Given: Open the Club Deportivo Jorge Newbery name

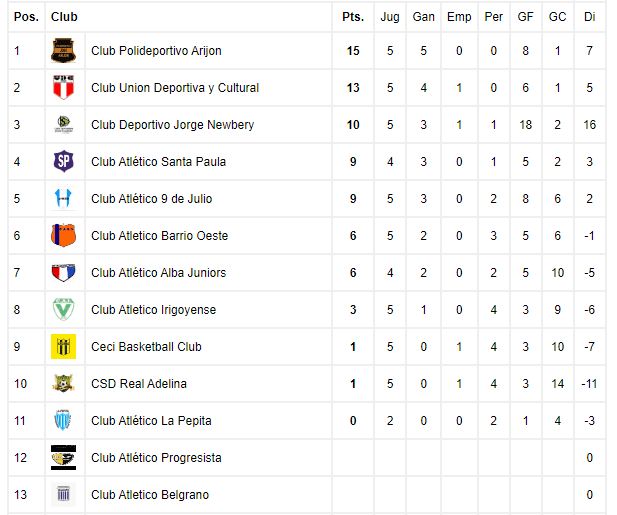Looking at the screenshot, I should 172,125.
